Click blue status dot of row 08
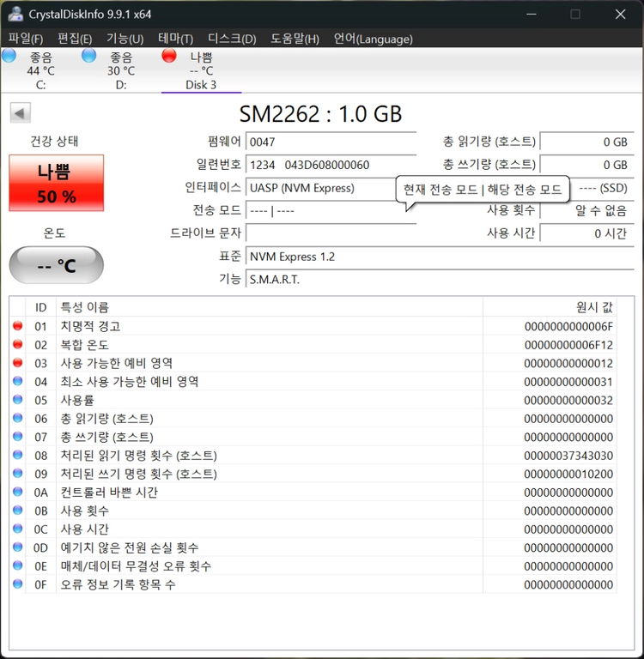Screen dimensions: 644x659 [18, 455]
